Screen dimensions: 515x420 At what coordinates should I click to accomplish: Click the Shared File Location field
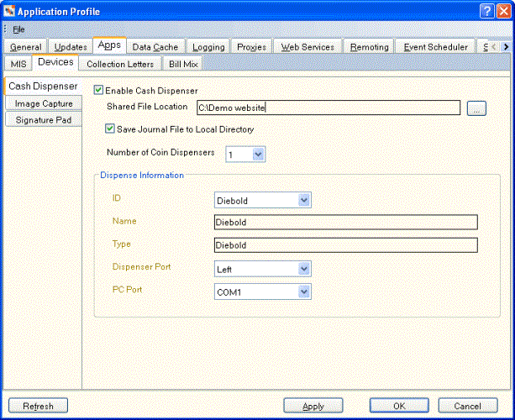coord(328,108)
